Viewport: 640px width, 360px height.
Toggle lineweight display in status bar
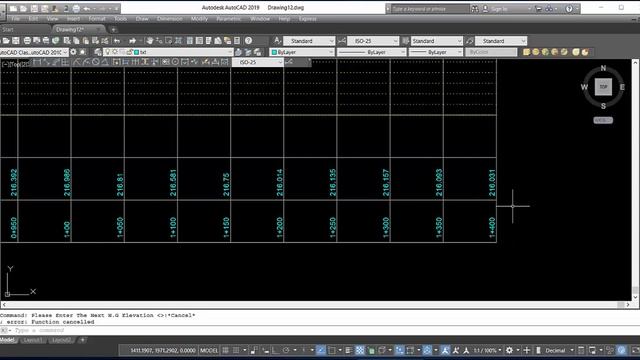coord(349,350)
